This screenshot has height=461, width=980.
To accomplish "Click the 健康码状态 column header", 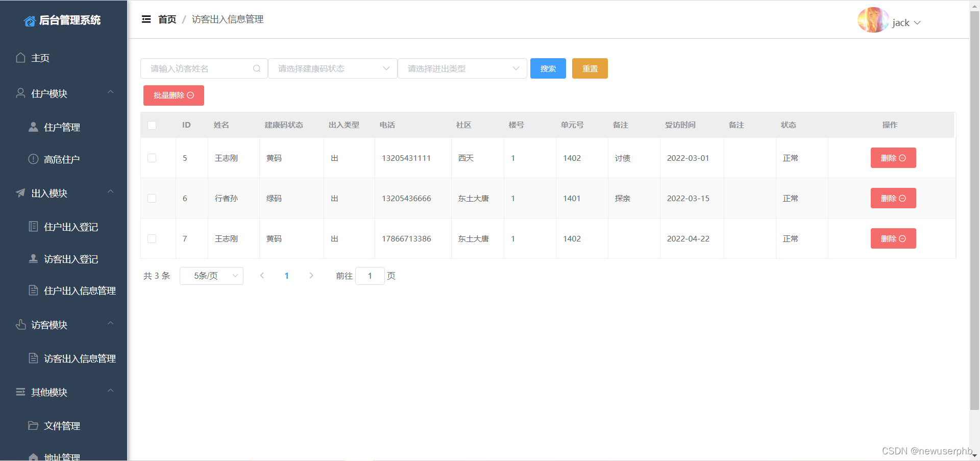I will coord(284,125).
